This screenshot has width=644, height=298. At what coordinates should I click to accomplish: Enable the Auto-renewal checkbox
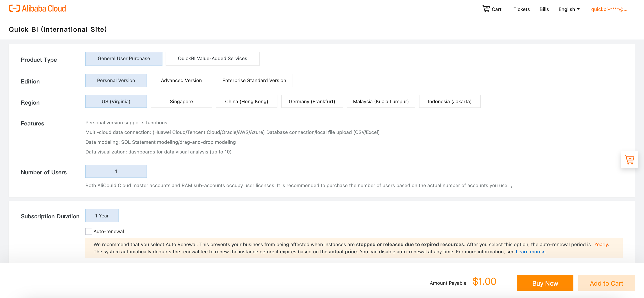[x=89, y=231]
